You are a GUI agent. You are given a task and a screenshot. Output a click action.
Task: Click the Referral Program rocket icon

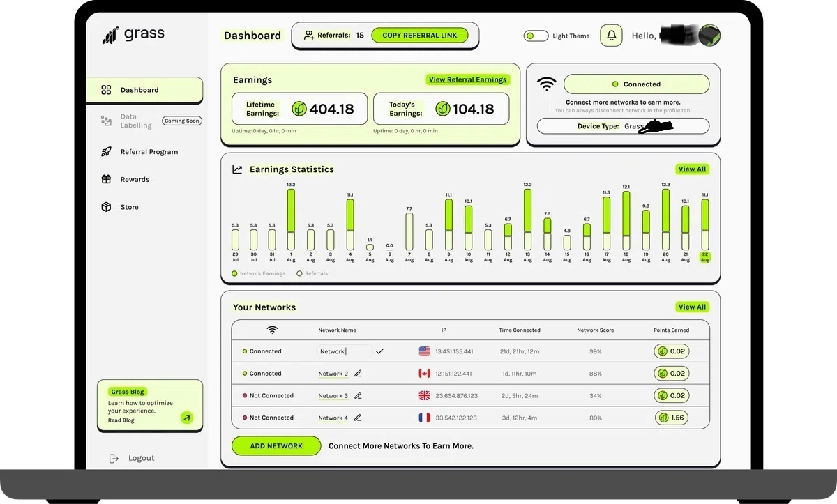pyautogui.click(x=106, y=151)
